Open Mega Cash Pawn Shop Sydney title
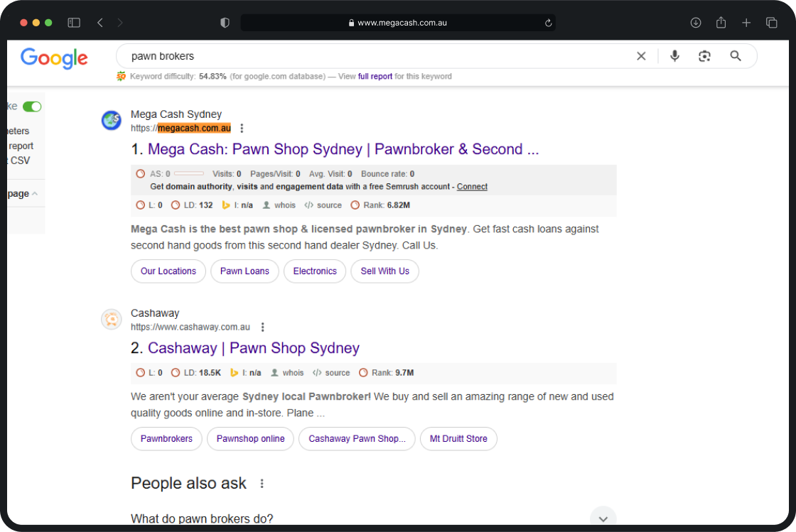Image resolution: width=796 pixels, height=532 pixels. pyautogui.click(x=343, y=149)
